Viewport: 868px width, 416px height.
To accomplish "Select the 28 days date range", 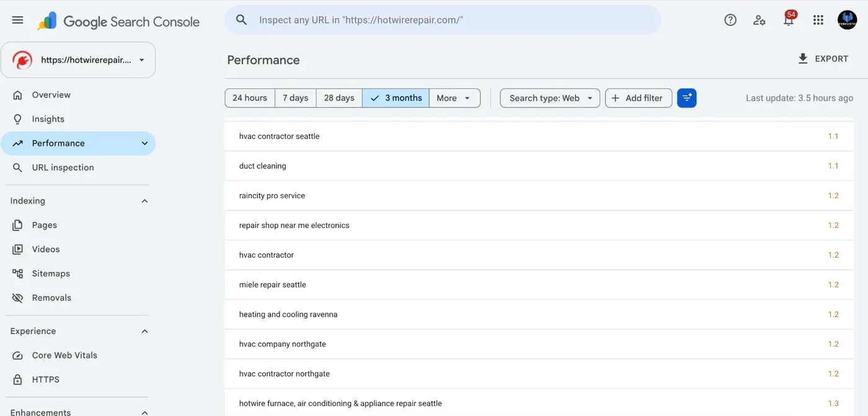I will [x=339, y=98].
